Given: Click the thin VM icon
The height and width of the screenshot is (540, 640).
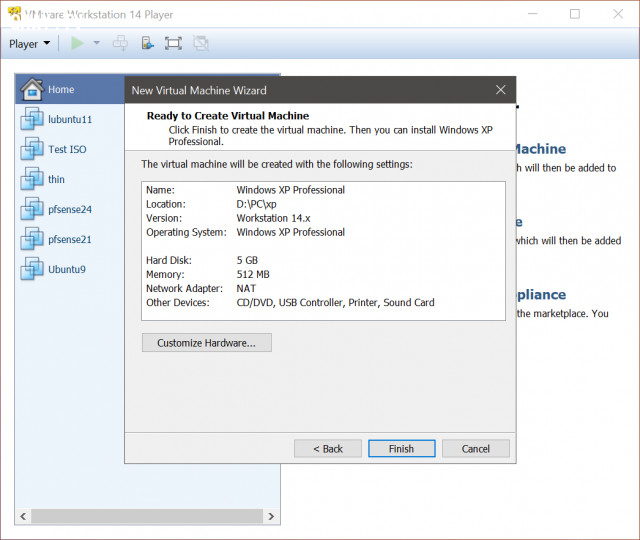Looking at the screenshot, I should (32, 178).
